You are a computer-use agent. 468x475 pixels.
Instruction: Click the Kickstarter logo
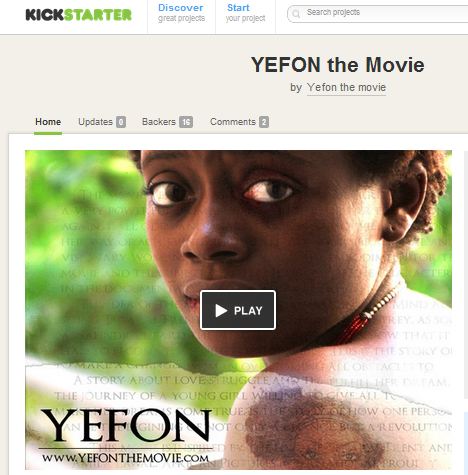click(79, 15)
